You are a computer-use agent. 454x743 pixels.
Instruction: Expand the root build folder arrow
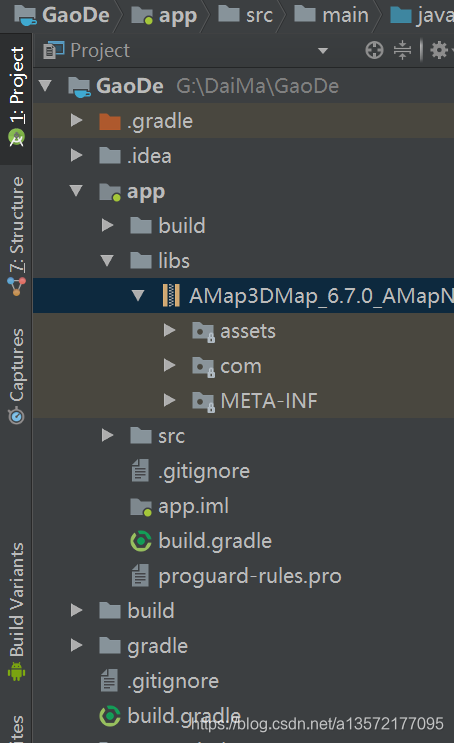(76, 610)
